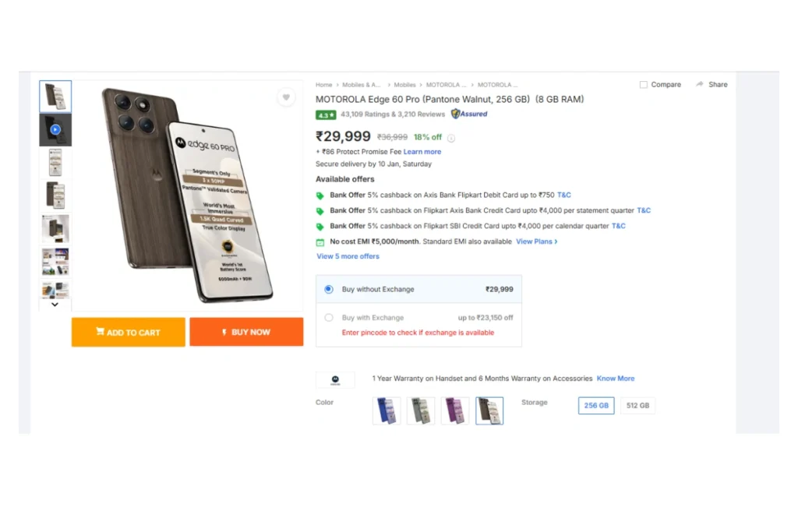Click the price info icon
Screen dimensions: 798x532
point(451,138)
